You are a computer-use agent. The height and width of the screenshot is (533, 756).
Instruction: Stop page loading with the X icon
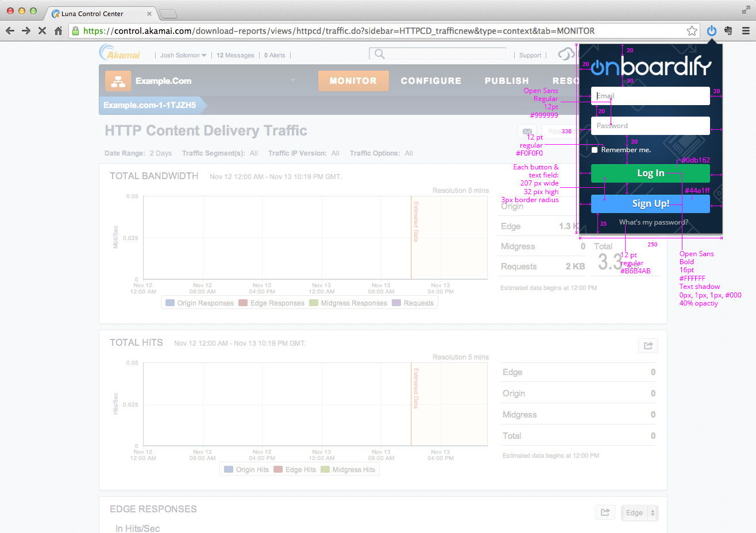(x=42, y=31)
